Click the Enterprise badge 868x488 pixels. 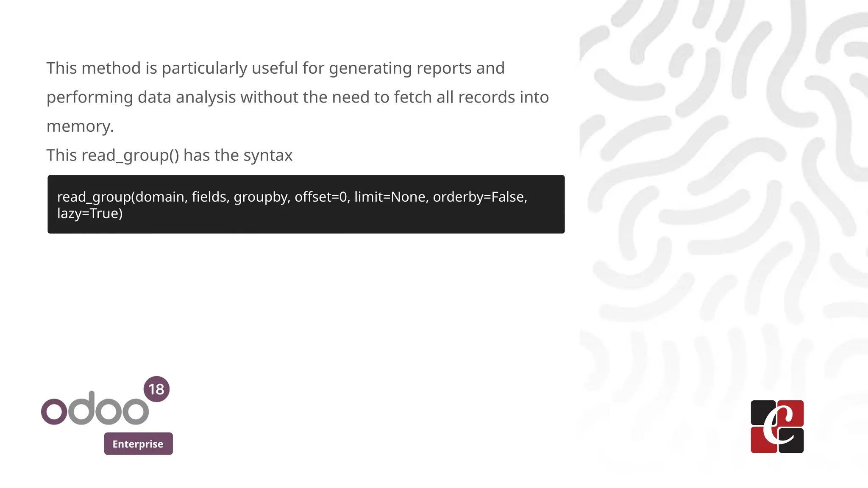pyautogui.click(x=138, y=444)
